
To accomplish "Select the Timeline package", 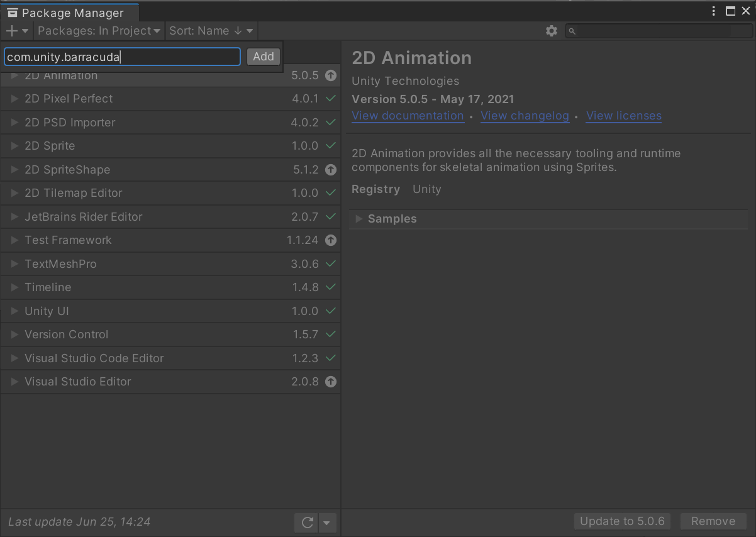I will [x=48, y=287].
